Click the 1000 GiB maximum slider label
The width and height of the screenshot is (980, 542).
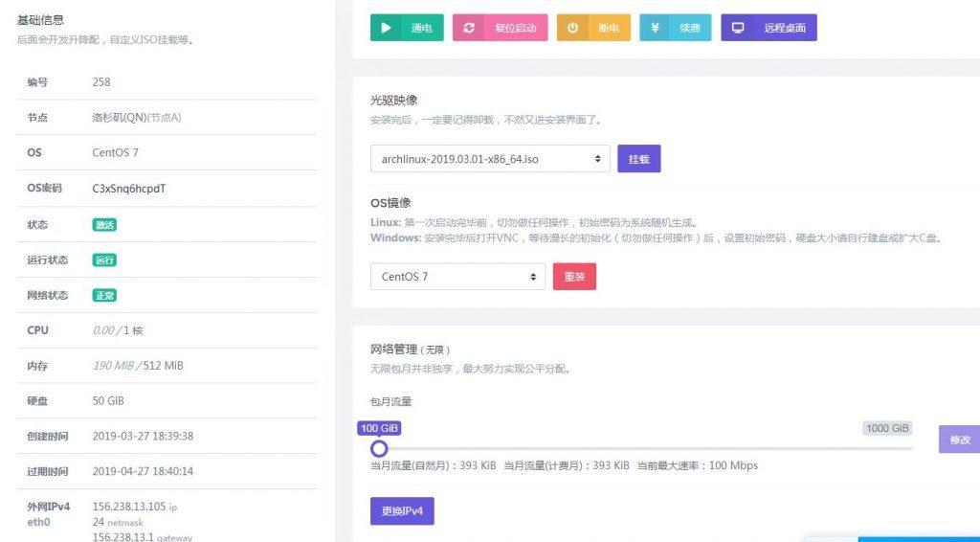click(887, 428)
